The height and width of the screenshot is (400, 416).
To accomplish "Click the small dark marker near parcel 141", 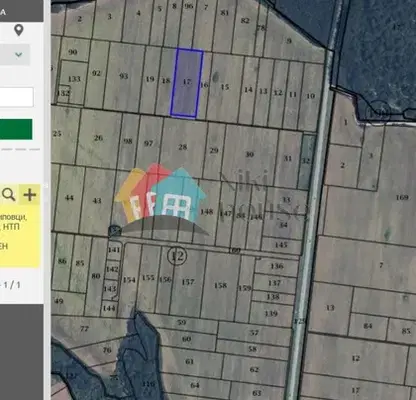I will pos(114,231).
